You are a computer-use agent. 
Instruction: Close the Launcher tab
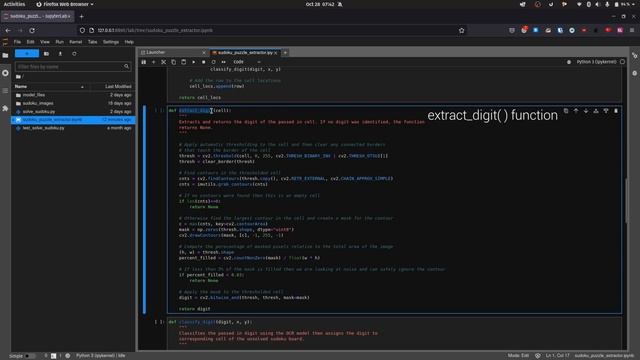click(204, 53)
